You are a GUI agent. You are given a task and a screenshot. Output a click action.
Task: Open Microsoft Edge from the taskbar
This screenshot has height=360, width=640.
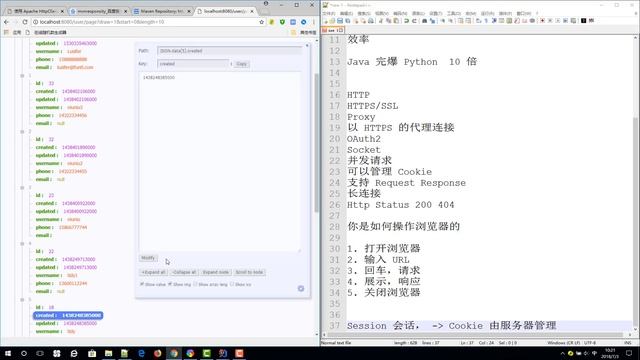click(141, 353)
